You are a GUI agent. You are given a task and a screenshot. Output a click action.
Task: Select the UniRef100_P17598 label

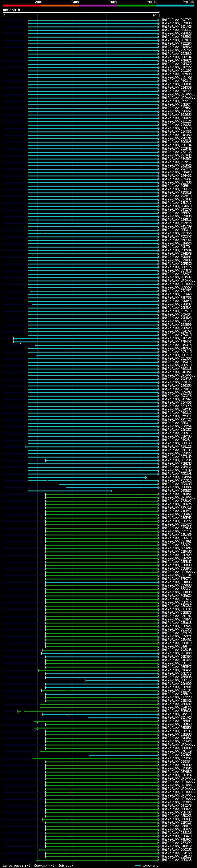coord(177,74)
